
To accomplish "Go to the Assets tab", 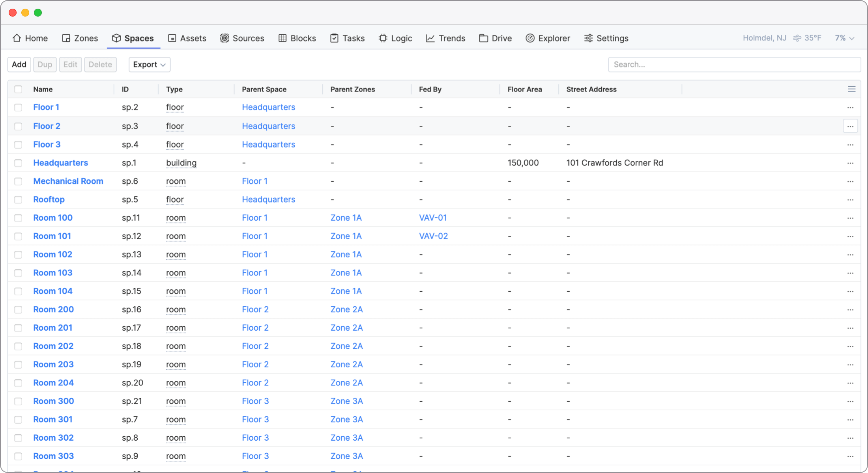I will (187, 38).
